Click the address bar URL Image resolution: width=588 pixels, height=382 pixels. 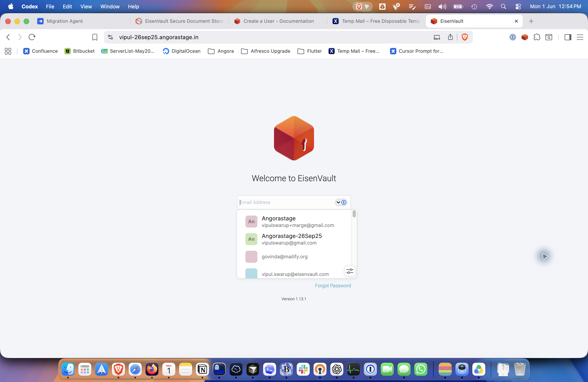(x=159, y=37)
